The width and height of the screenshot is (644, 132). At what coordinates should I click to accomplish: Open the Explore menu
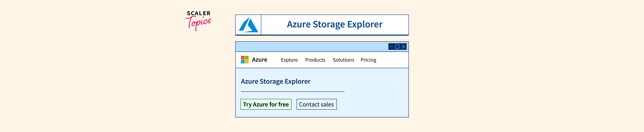tap(289, 60)
